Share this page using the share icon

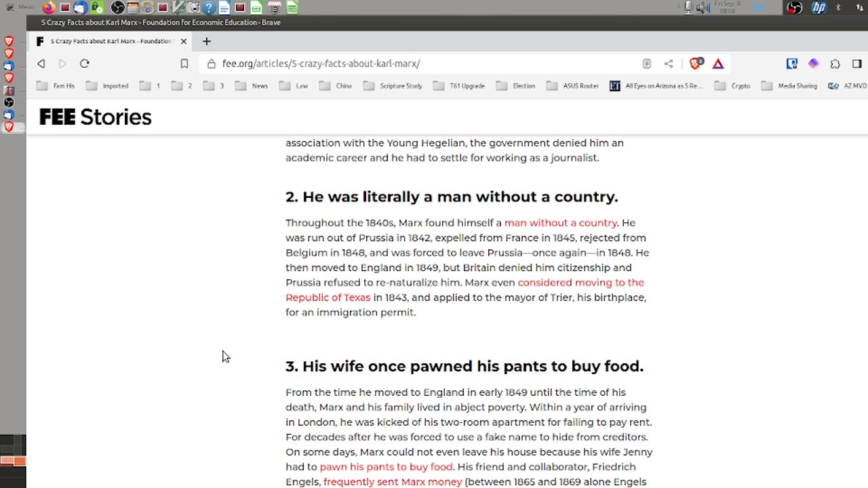point(669,64)
